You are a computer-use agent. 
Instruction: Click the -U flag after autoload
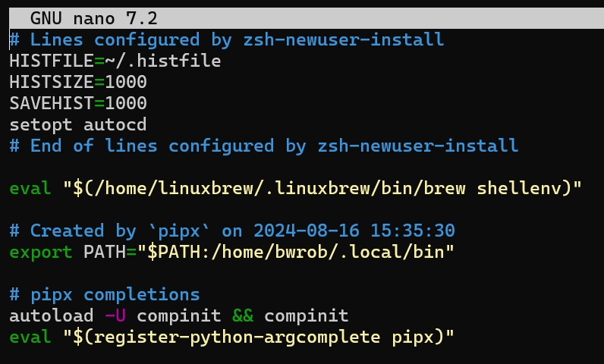click(115, 315)
